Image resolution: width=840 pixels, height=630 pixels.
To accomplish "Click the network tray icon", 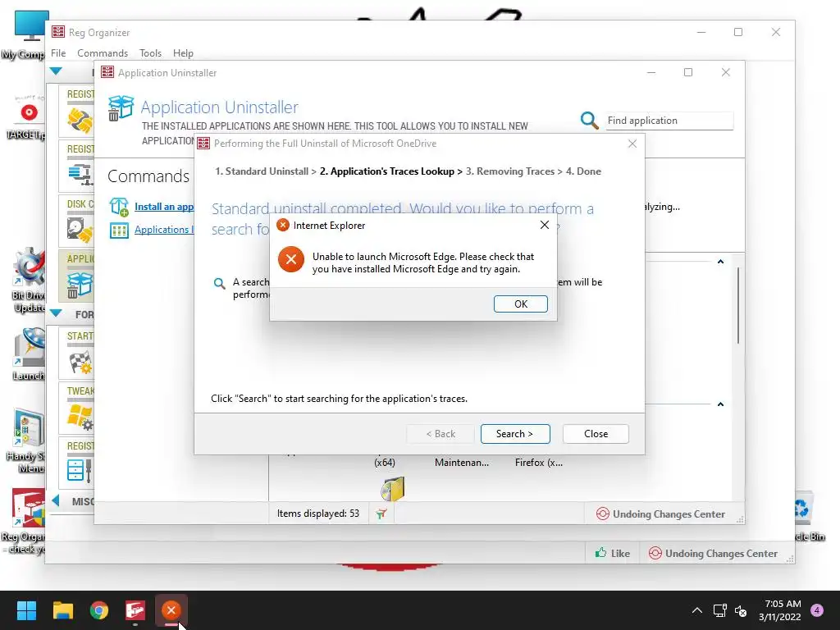I will 719,610.
